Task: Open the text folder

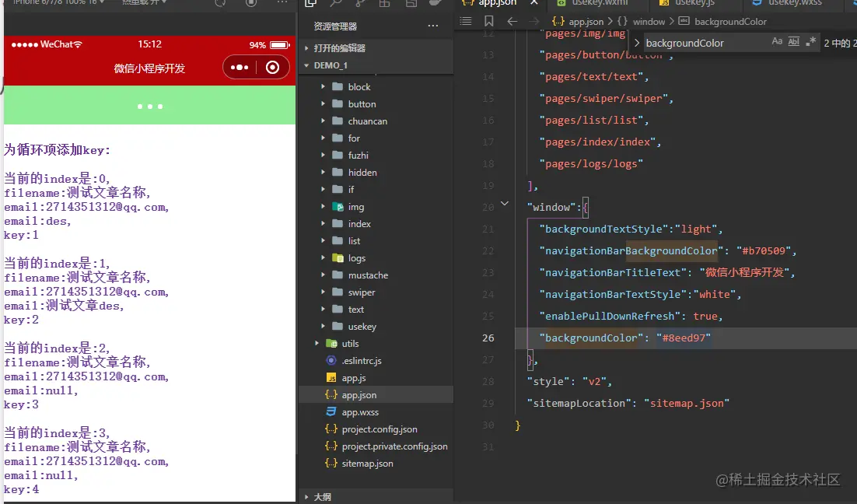Action: pos(356,310)
